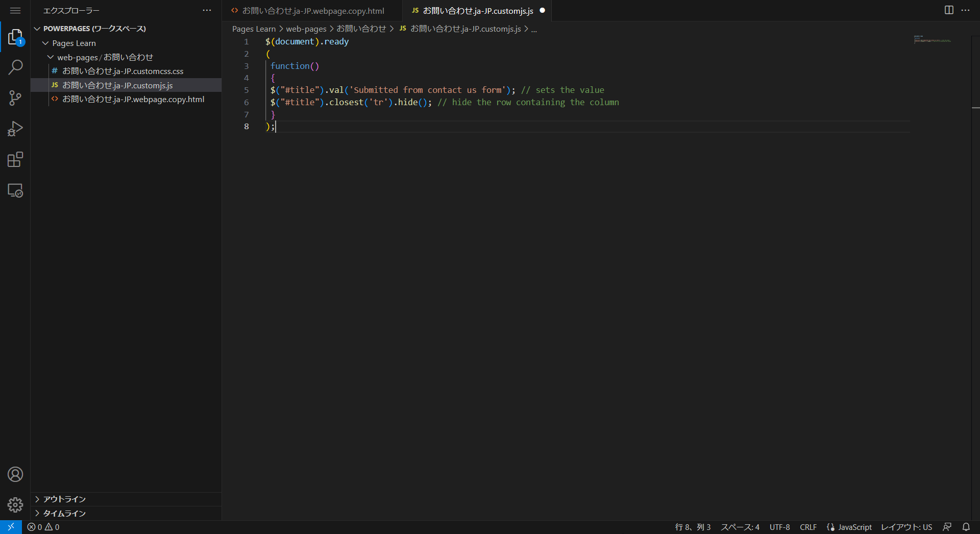Screen dimensions: 980x534
Task: Open the Extensions view
Action: point(15,160)
